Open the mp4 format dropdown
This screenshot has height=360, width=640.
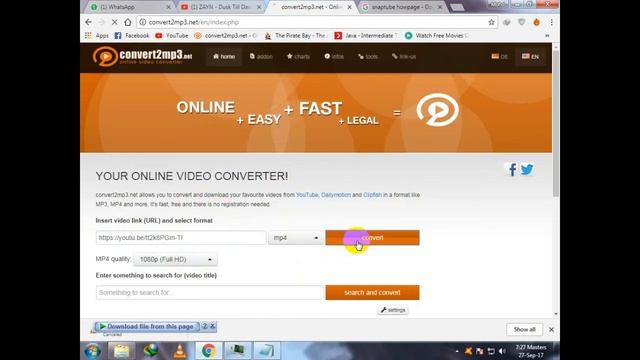(x=295, y=238)
